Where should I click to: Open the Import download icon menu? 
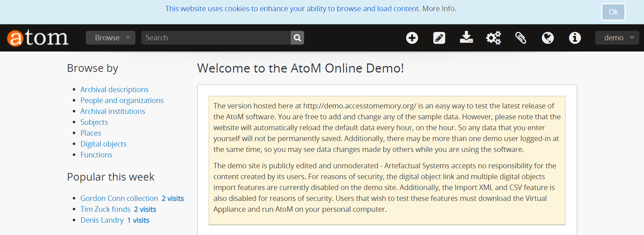click(x=466, y=38)
